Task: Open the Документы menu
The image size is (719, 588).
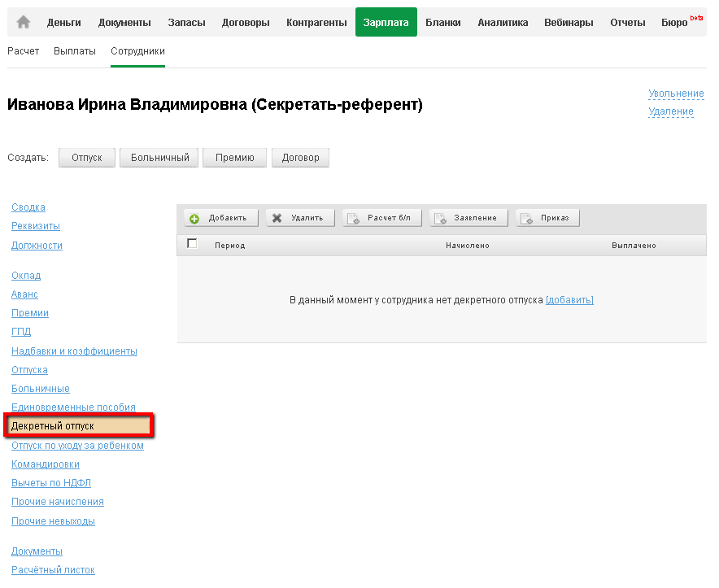Action: pos(124,23)
